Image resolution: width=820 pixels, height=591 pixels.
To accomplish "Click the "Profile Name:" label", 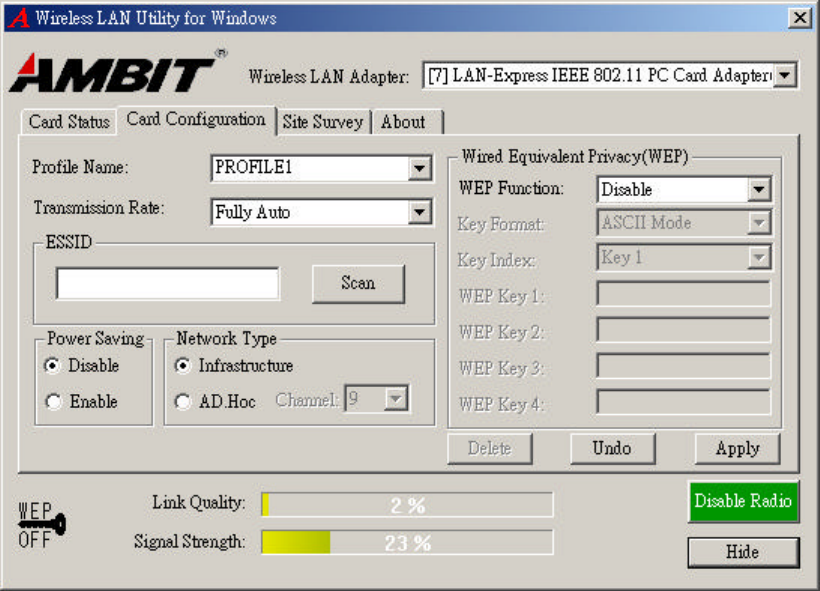I will [80, 167].
